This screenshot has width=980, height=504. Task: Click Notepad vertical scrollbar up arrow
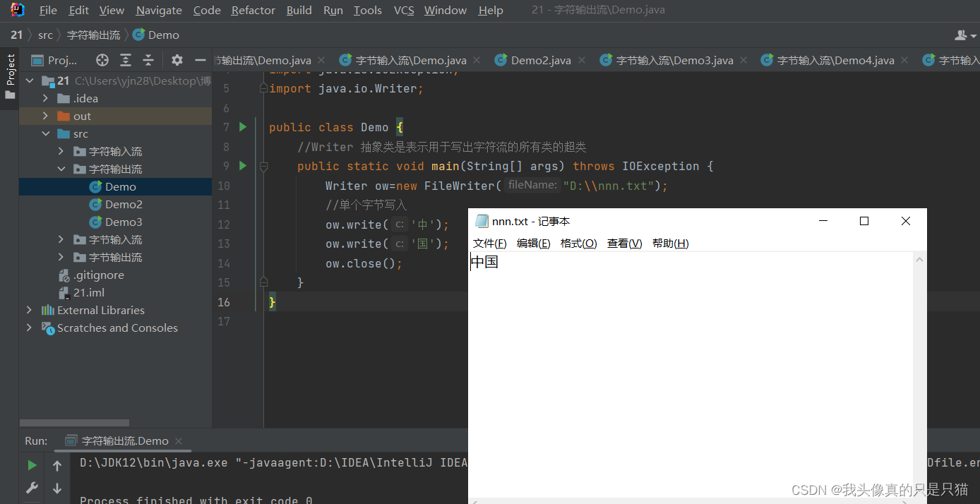click(919, 260)
